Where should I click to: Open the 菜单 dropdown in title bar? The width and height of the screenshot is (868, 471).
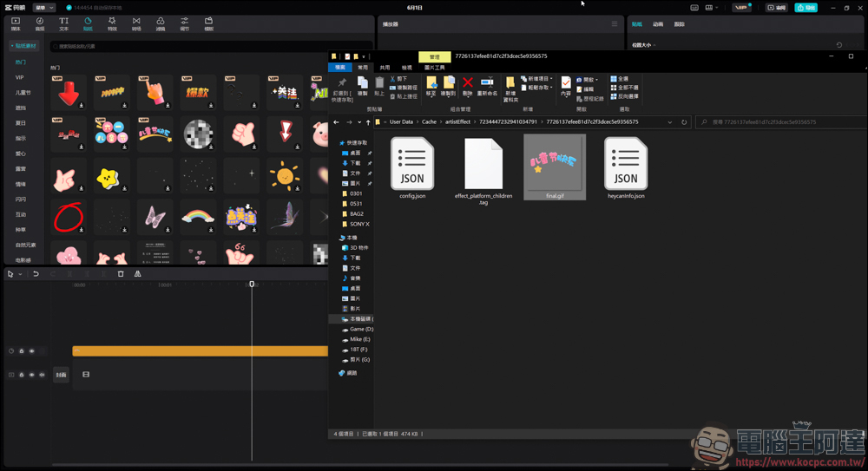(x=43, y=8)
